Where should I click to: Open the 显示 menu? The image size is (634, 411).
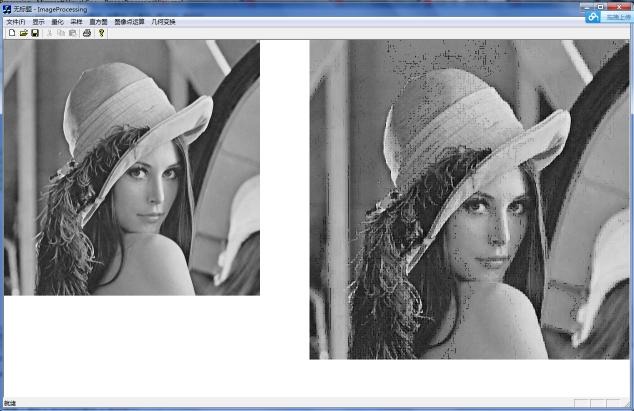[x=38, y=22]
